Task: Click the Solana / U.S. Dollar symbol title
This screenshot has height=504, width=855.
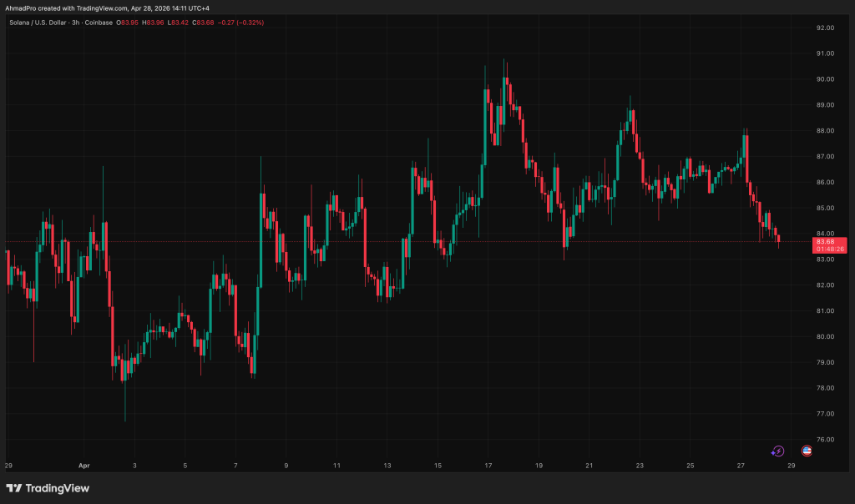Action: pyautogui.click(x=41, y=23)
